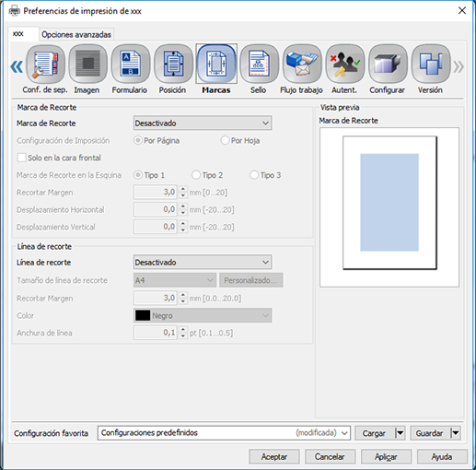Go to the Posición icon

(x=173, y=64)
